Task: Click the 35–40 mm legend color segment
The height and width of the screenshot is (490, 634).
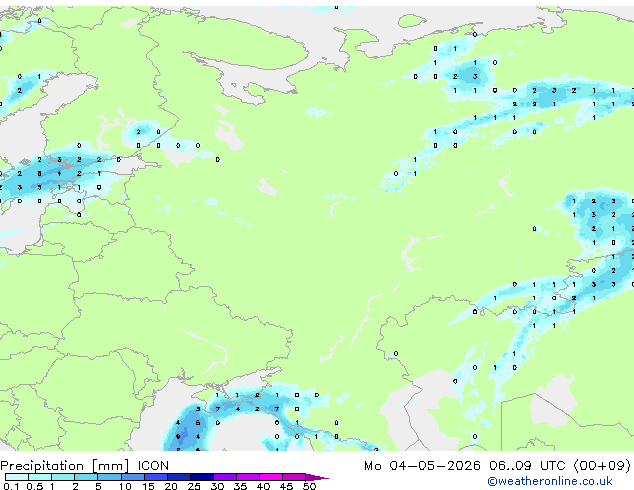Action: click(x=248, y=477)
